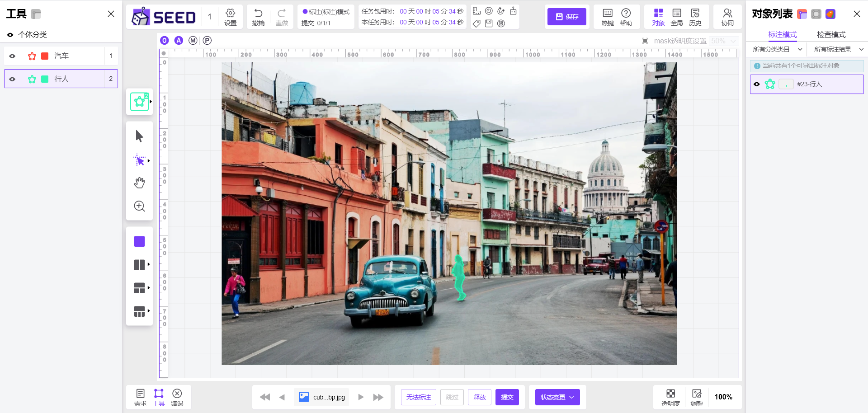Choose the purple smart selection cursor tool
868x413 pixels.
[139, 160]
